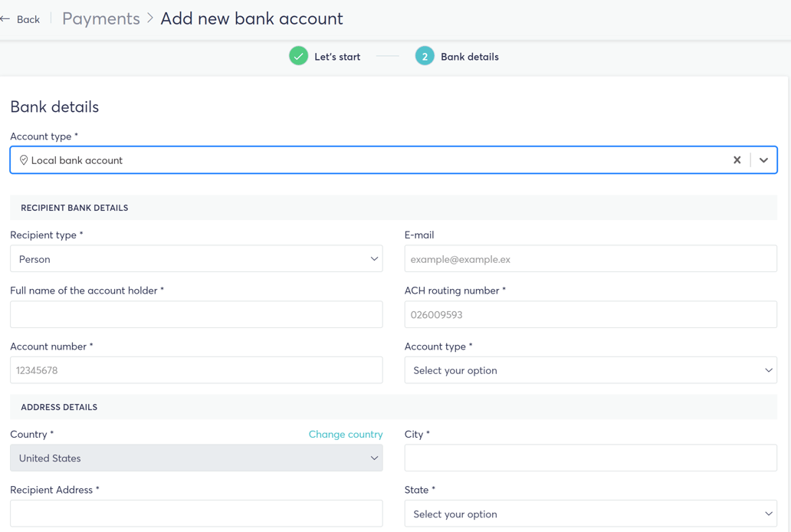
Task: Clear Local bank account using the X icon
Action: pos(737,160)
